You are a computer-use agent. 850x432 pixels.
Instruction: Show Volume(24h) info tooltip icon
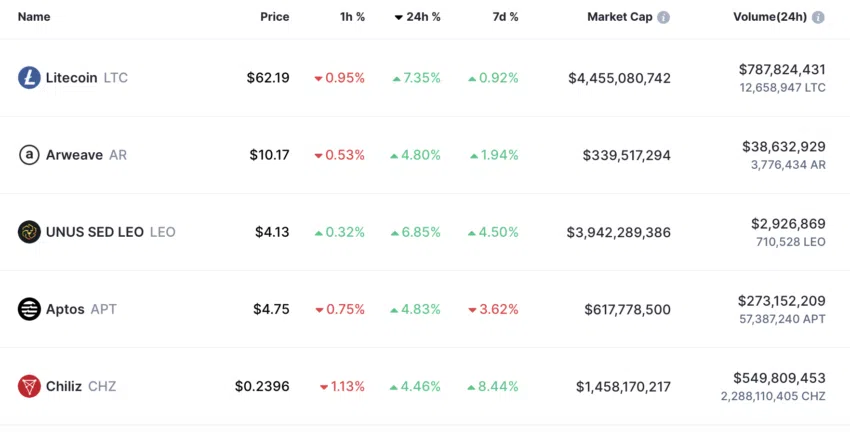[818, 17]
